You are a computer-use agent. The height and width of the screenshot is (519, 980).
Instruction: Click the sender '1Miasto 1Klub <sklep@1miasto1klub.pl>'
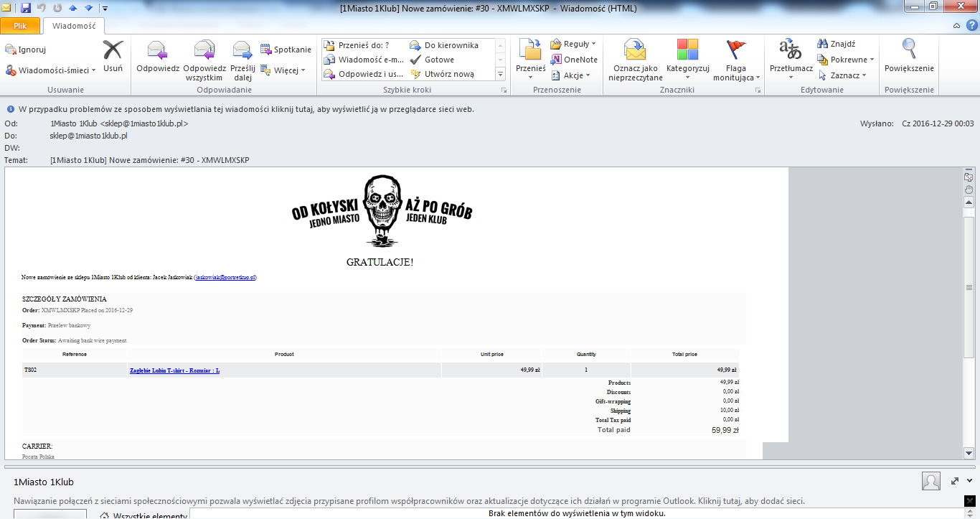119,123
